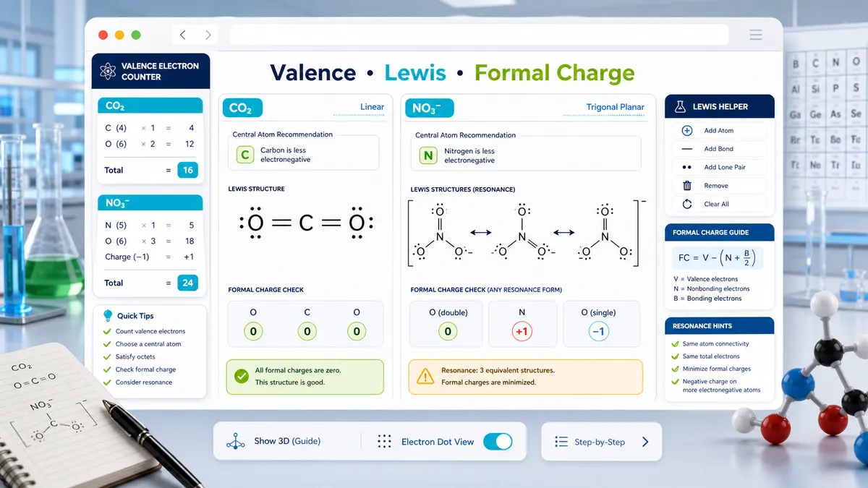Click the green window dot

tap(136, 35)
